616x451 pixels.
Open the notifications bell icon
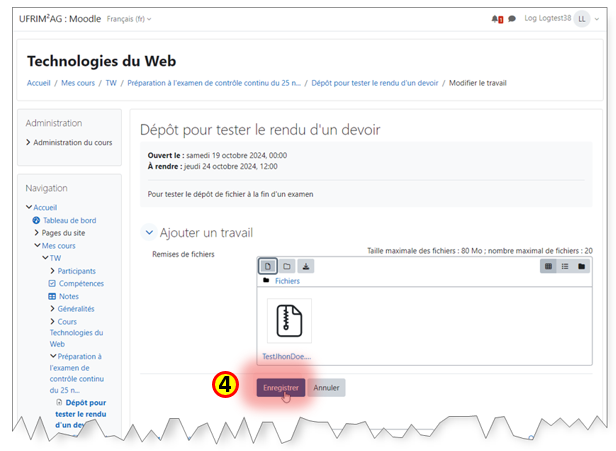(496, 19)
